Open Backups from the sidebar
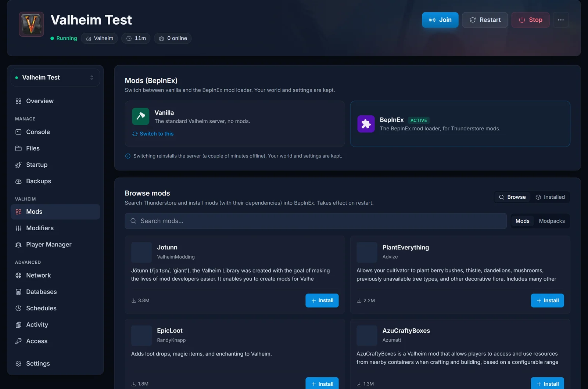The width and height of the screenshot is (588, 389). point(55,181)
